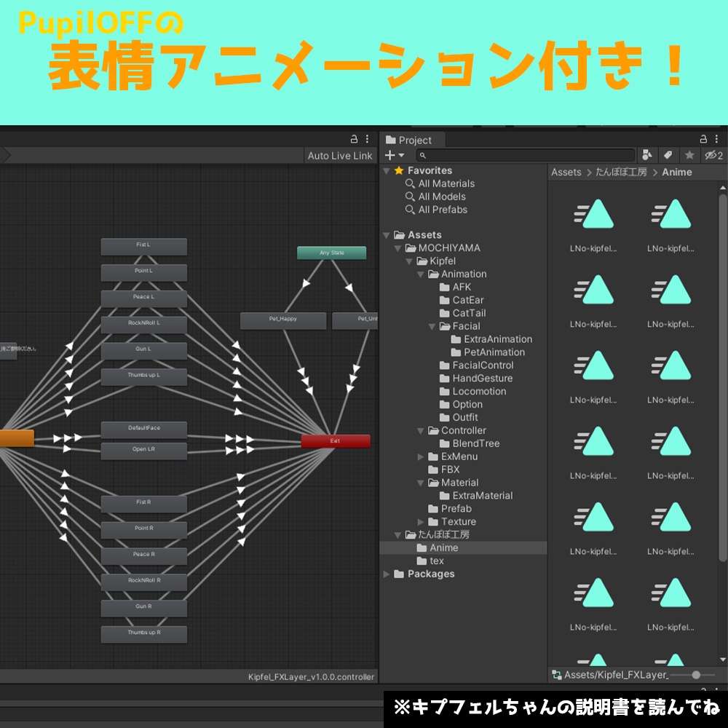Collapse the Facial folder

click(x=432, y=326)
